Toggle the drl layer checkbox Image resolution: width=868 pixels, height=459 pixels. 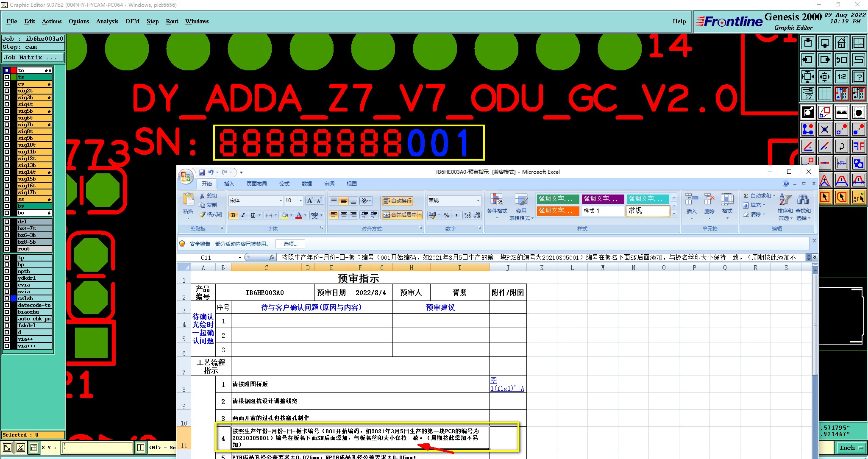[x=7, y=222]
